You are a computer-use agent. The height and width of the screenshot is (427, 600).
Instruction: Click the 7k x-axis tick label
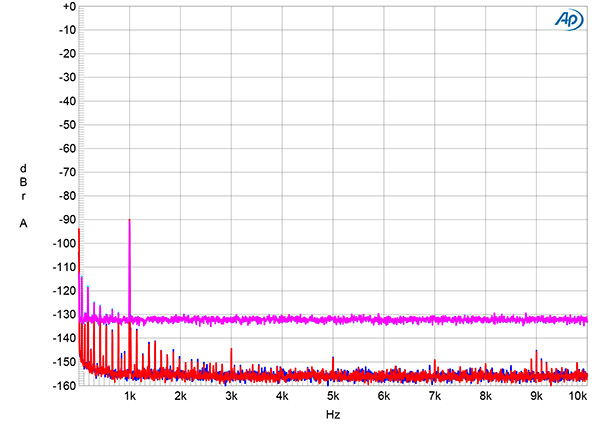(435, 397)
